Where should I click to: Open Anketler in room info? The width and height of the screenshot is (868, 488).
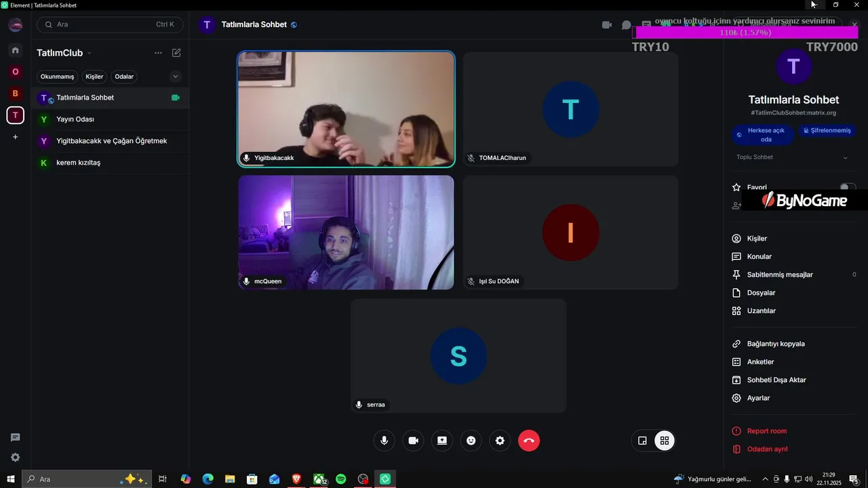pos(793,362)
